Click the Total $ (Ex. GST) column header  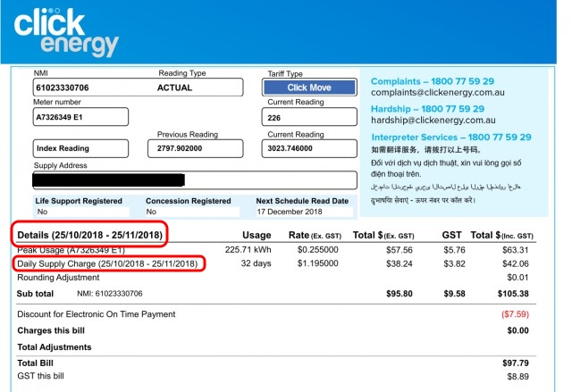tap(383, 236)
